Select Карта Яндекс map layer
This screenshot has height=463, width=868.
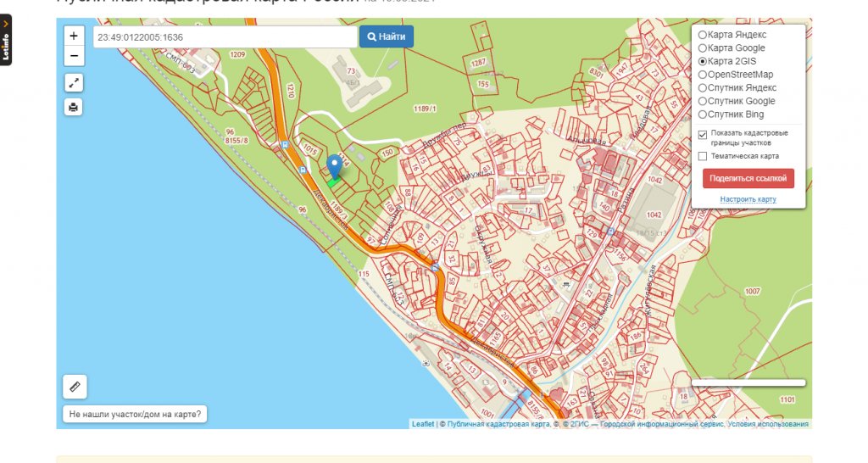pyautogui.click(x=703, y=35)
